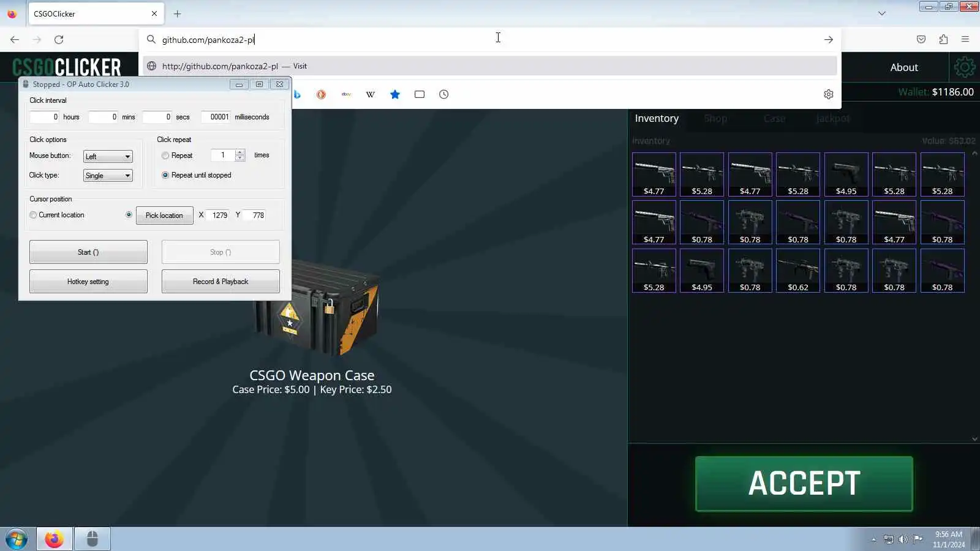The image size is (980, 551).
Task: Switch to the Inventory tab
Action: (x=657, y=118)
